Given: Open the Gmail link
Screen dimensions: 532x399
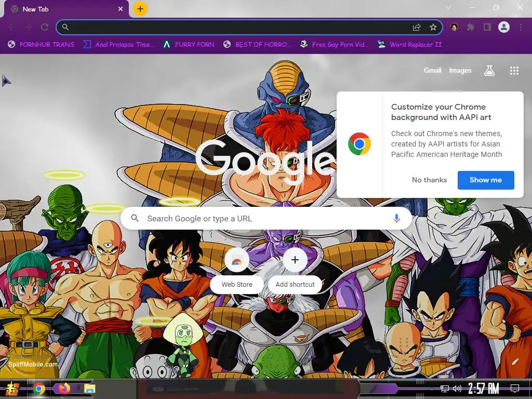Looking at the screenshot, I should (433, 70).
